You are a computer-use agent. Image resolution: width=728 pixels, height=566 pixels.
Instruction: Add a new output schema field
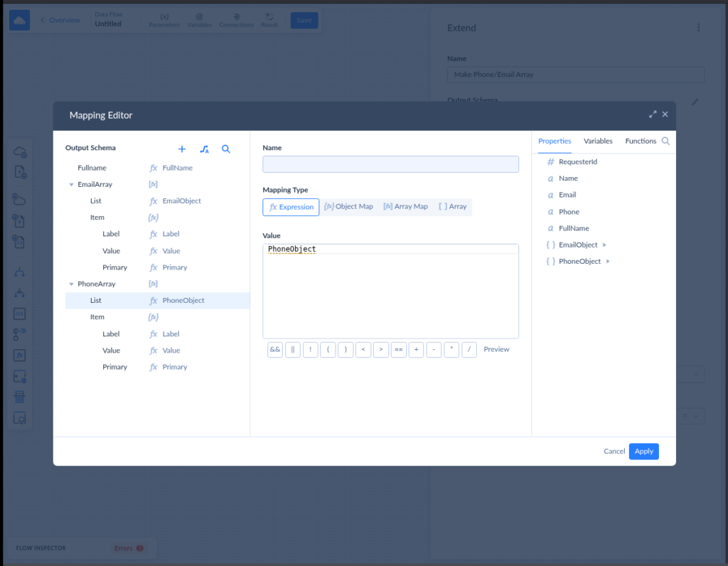click(182, 149)
